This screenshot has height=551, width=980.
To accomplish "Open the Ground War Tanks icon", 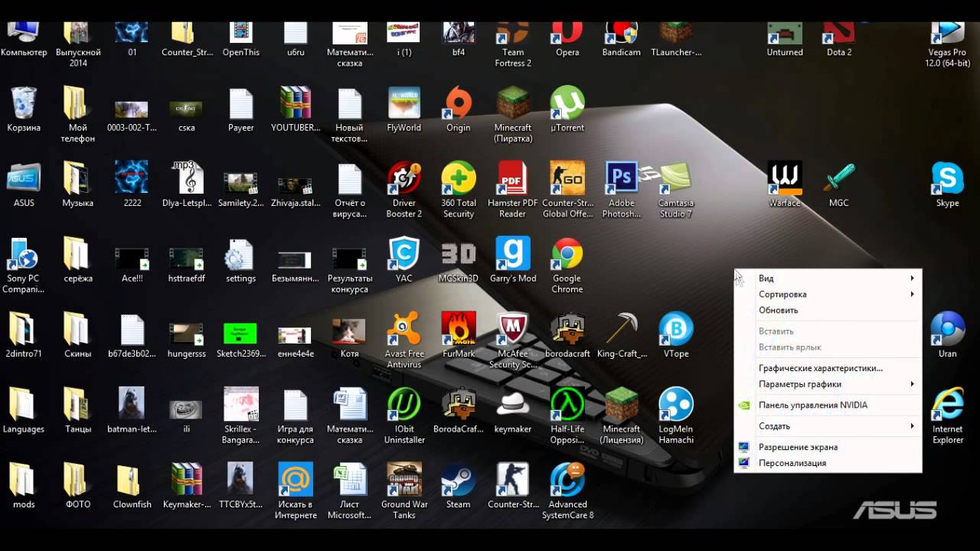I will click(404, 491).
